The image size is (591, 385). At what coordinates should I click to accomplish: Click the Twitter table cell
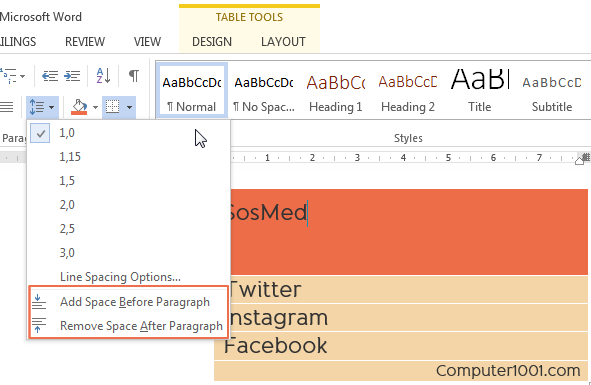pos(409,290)
